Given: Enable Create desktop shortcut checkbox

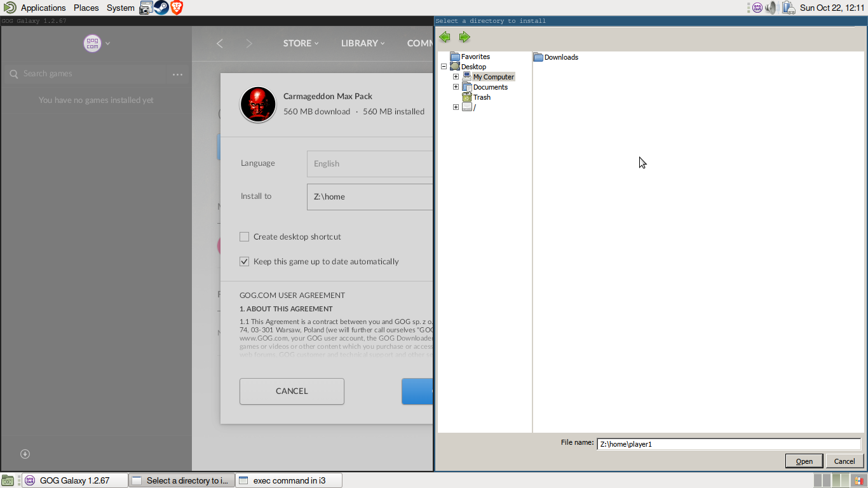Looking at the screenshot, I should click(244, 236).
